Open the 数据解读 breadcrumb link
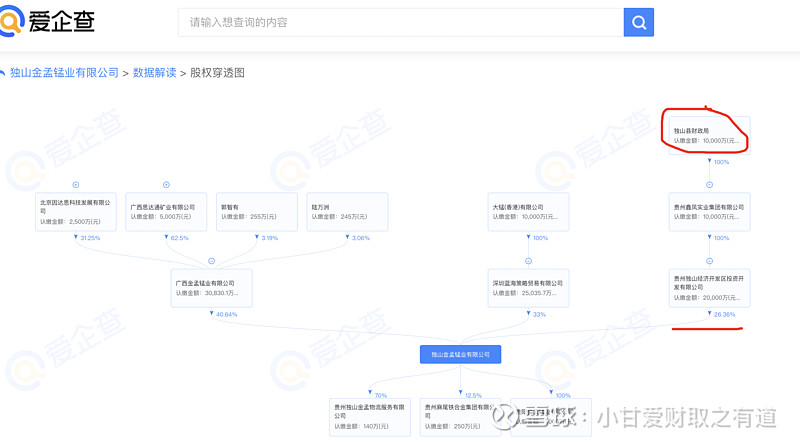800x442 pixels. click(x=155, y=73)
